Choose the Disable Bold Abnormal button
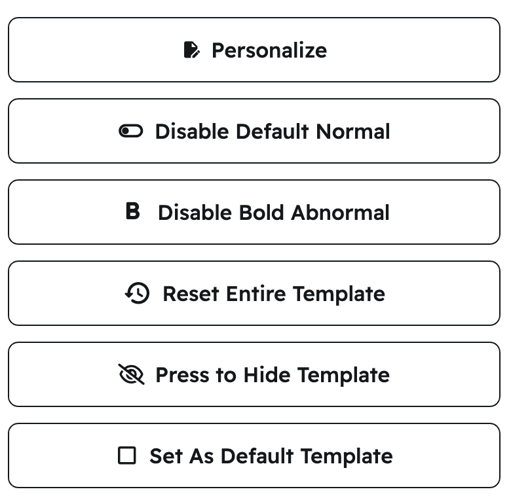 pos(254,212)
